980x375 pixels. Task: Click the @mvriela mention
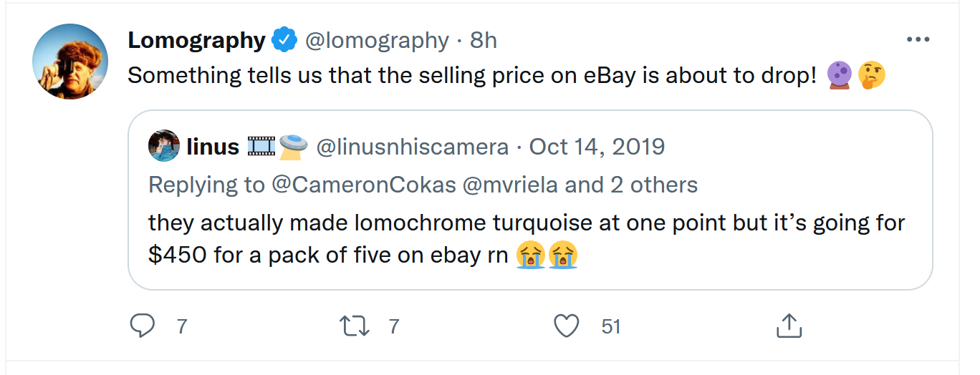coord(511,185)
